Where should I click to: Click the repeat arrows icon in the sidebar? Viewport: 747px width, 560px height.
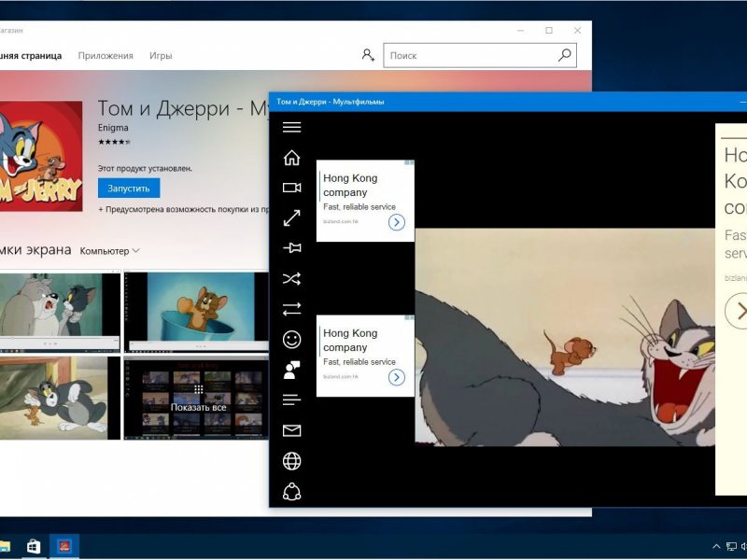click(291, 309)
